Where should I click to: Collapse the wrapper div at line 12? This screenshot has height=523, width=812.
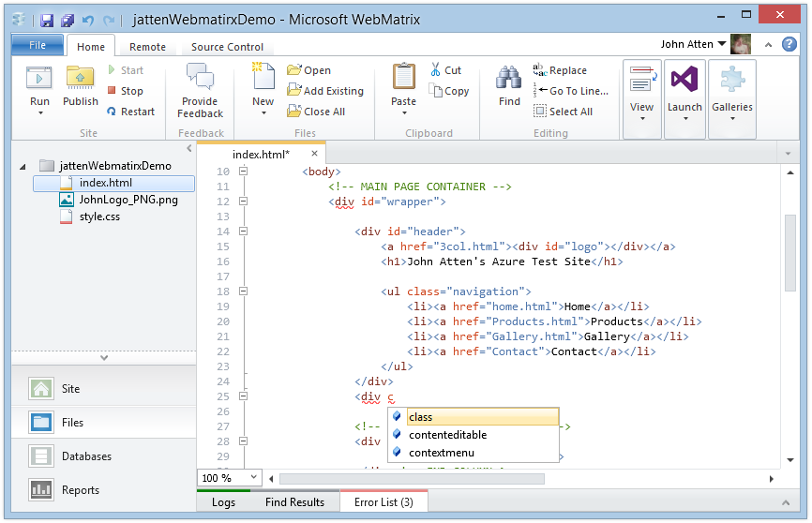click(x=243, y=201)
